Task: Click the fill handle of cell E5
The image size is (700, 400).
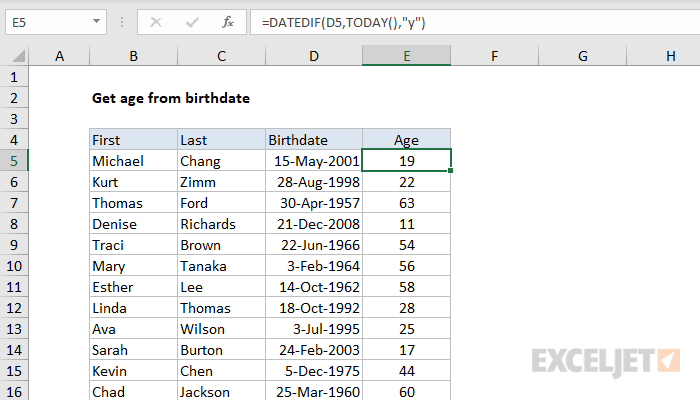Action: 450,170
